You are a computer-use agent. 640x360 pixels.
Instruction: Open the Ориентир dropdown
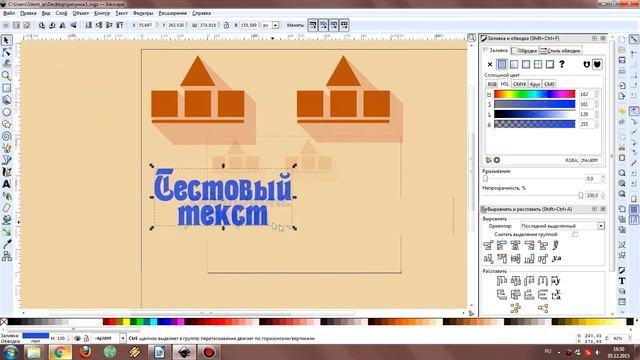(x=562, y=226)
